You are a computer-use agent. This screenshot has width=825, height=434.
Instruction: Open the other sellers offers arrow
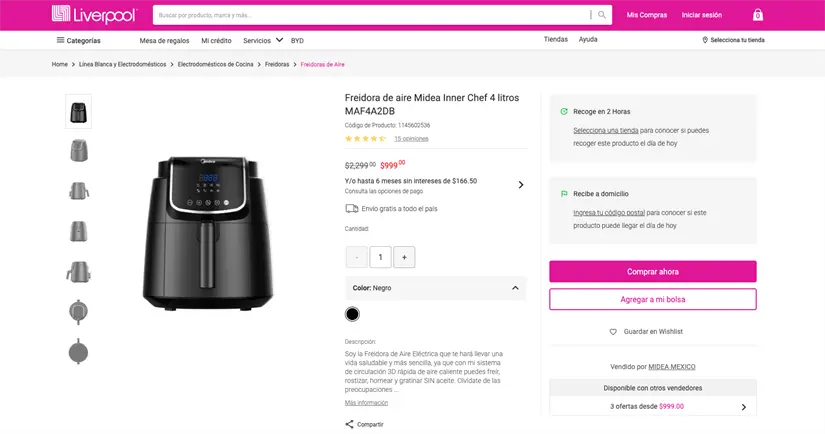tap(743, 407)
